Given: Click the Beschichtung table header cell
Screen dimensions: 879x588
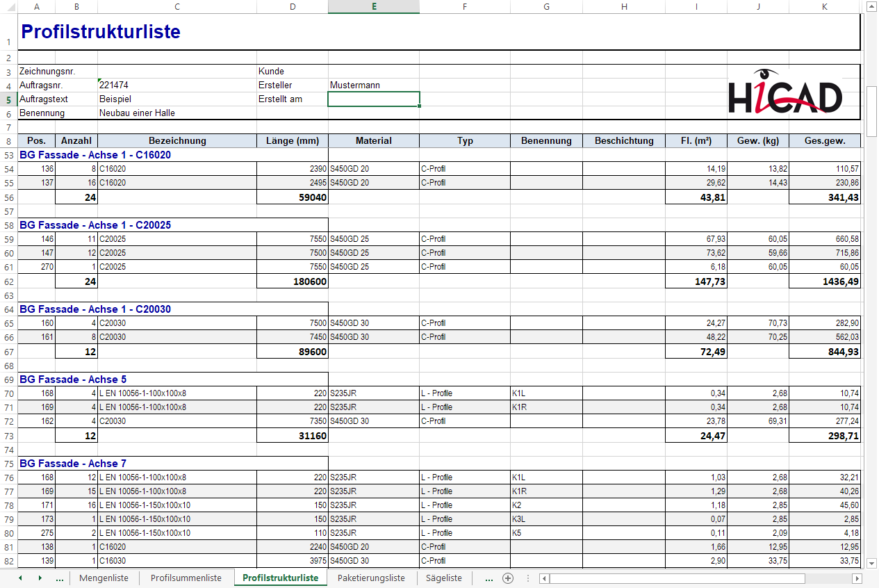Looking at the screenshot, I should 624,141.
